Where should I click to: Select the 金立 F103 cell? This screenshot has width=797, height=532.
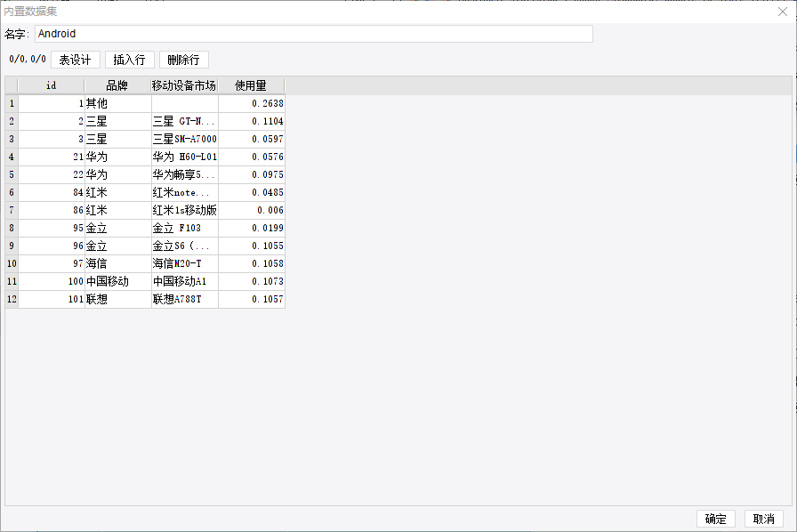[x=185, y=228]
